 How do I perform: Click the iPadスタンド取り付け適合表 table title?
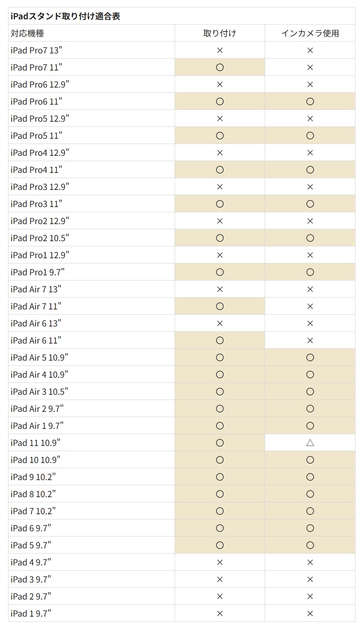[65, 16]
